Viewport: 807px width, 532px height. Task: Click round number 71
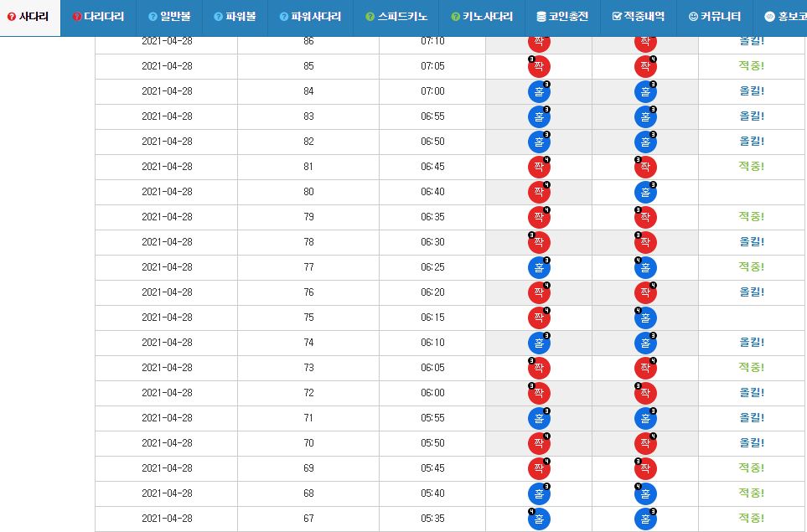pyautogui.click(x=308, y=418)
